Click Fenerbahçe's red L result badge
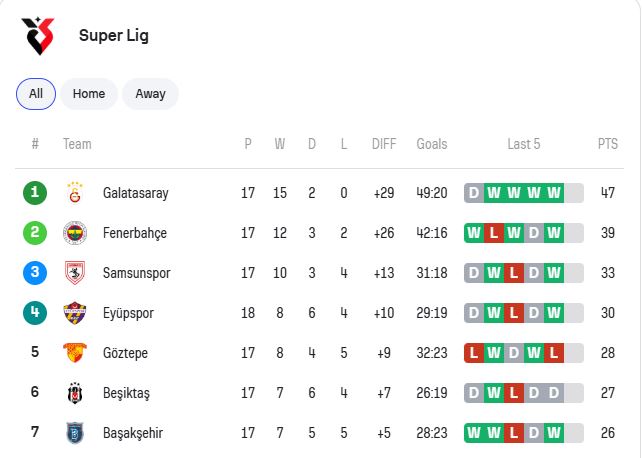This screenshot has height=458, width=643. click(x=494, y=233)
